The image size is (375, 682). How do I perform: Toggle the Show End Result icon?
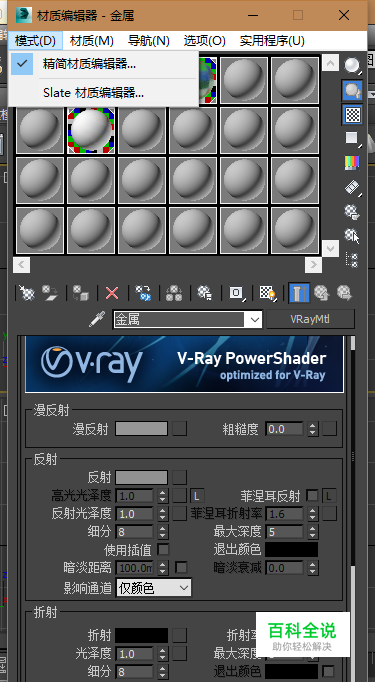pyautogui.click(x=299, y=293)
